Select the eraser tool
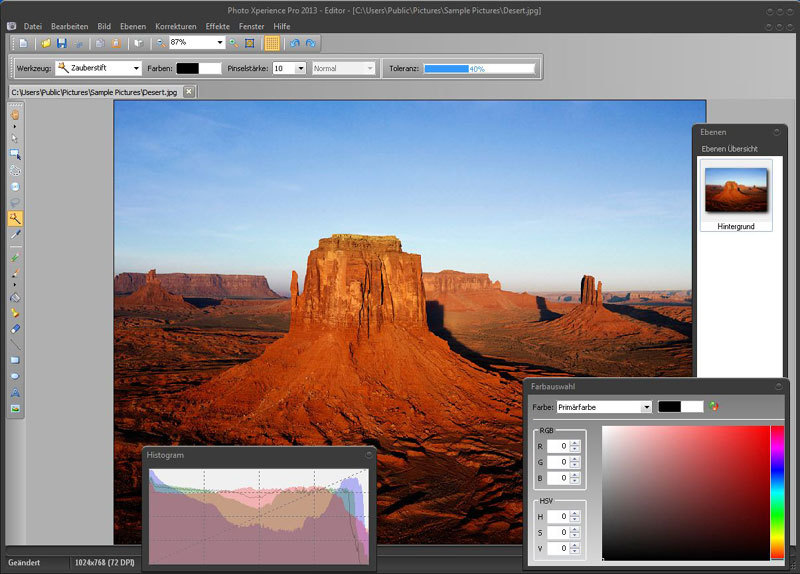Viewport: 800px width, 574px height. 15,329
